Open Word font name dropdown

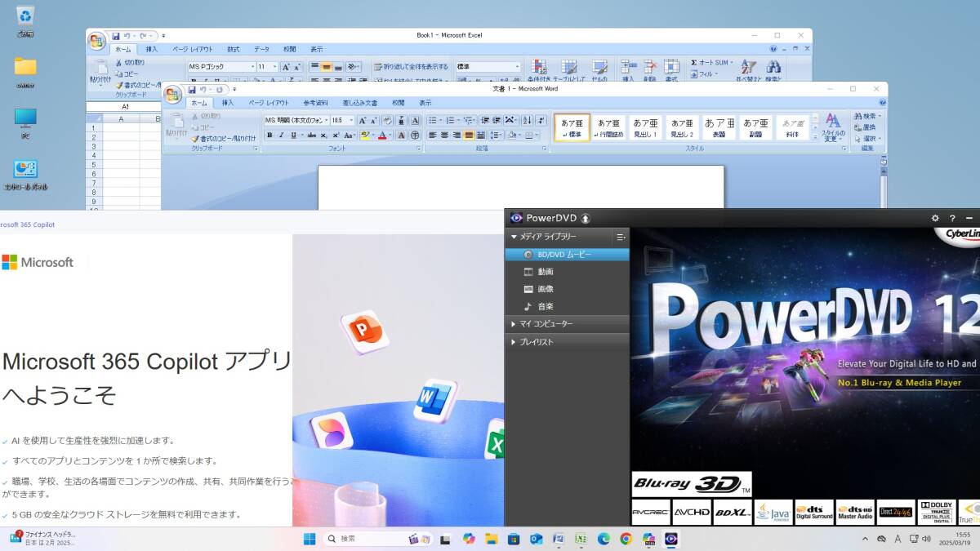326,120
